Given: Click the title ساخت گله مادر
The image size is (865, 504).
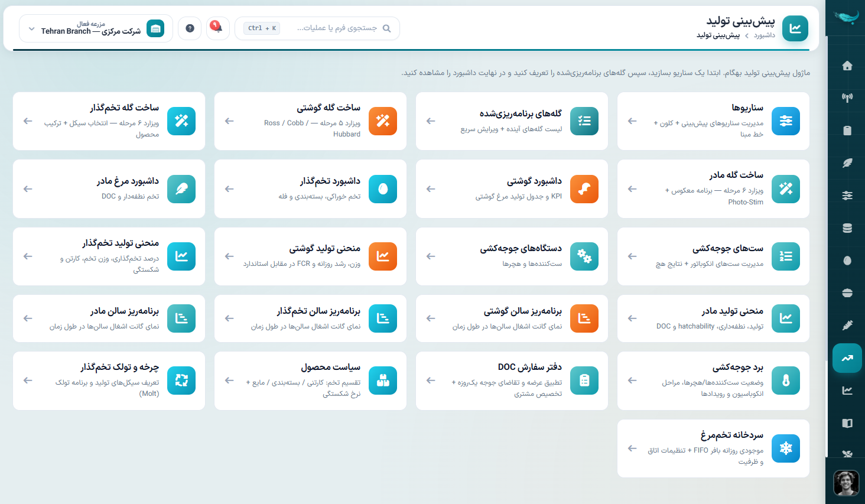Looking at the screenshot, I should pos(736,175).
